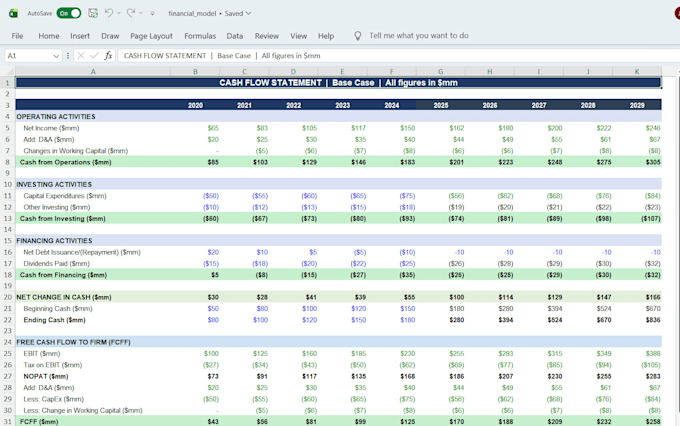Click Capital Expenditures ($mm) label cell

coord(65,196)
